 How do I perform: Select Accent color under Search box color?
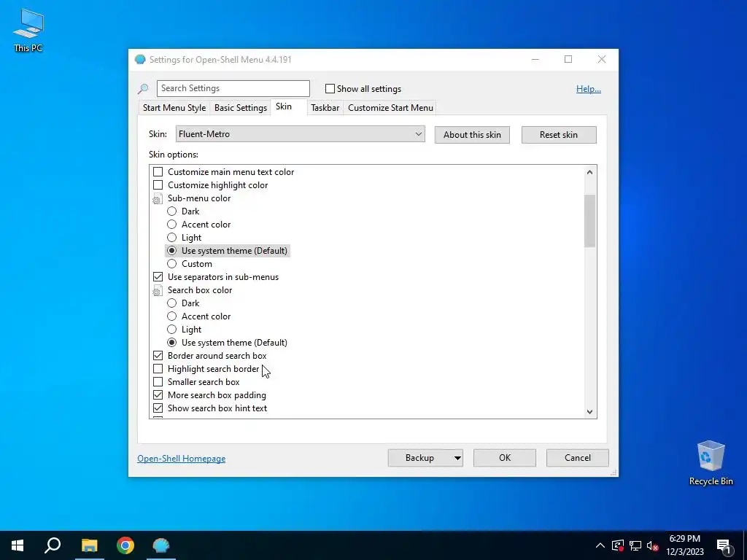tap(171, 316)
